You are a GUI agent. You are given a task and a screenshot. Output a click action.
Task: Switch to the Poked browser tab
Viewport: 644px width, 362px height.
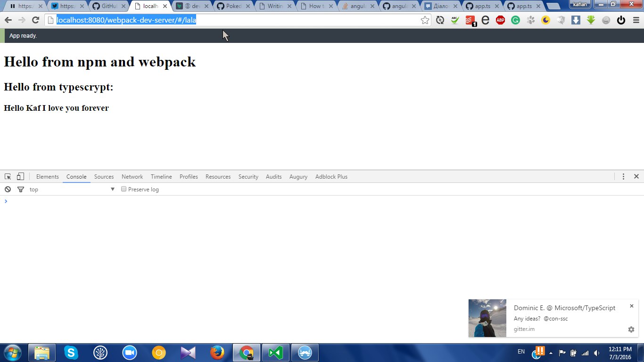(x=233, y=6)
